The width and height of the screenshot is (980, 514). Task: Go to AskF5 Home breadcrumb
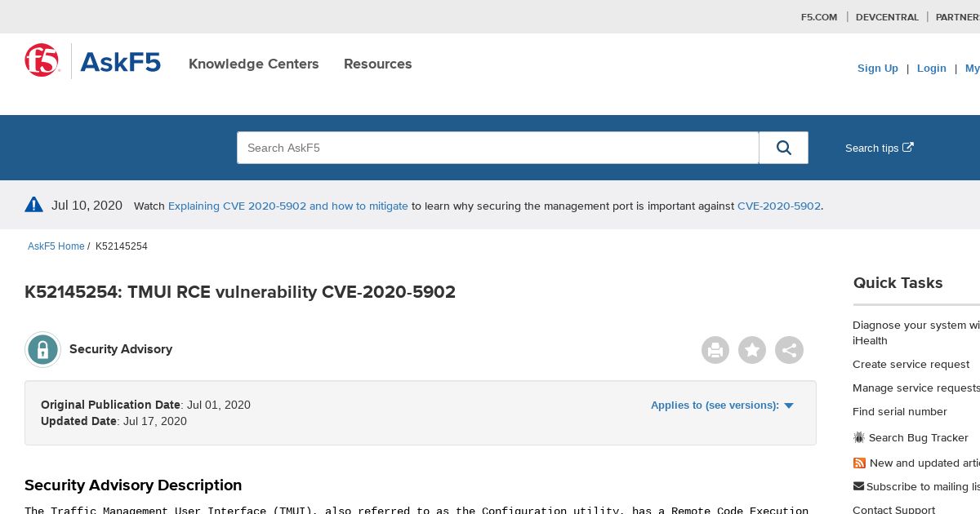click(56, 246)
